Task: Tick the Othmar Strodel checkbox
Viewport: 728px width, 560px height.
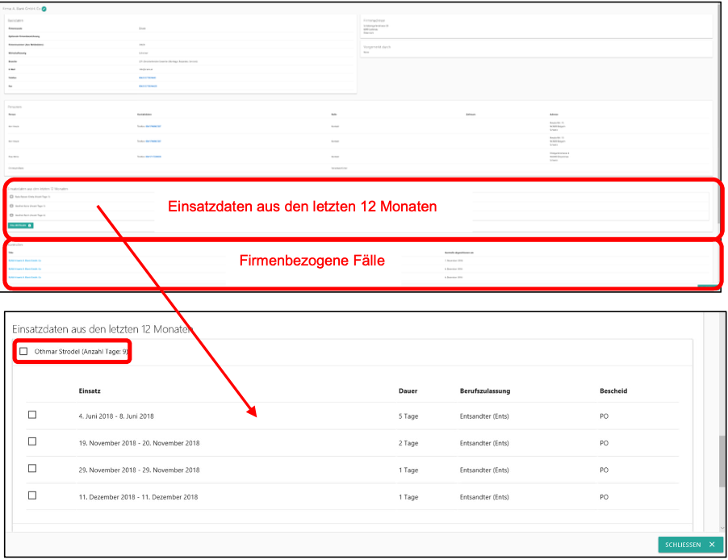Action: [x=23, y=352]
